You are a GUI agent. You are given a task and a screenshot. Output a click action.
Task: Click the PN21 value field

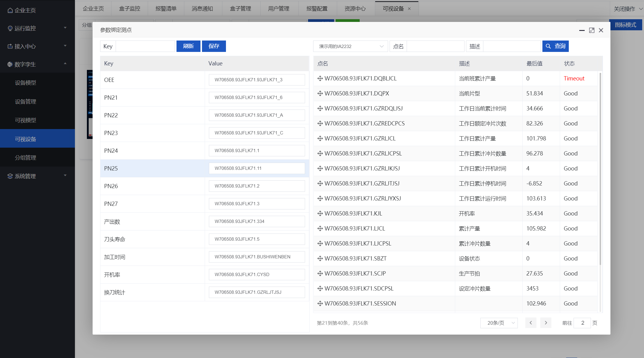click(x=257, y=98)
